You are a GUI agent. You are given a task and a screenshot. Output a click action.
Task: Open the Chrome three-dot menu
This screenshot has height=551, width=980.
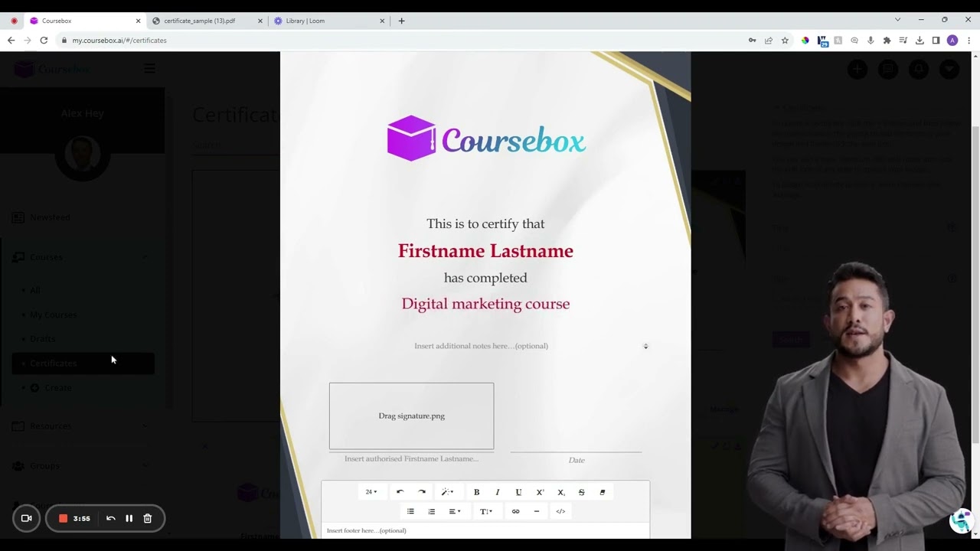point(969,41)
